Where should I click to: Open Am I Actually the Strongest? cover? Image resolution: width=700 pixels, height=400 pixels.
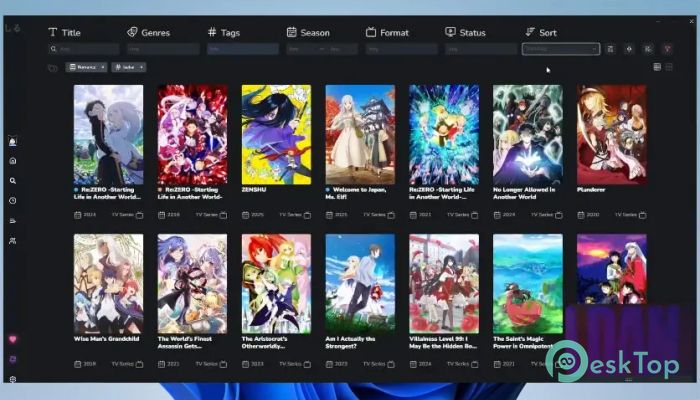click(360, 283)
